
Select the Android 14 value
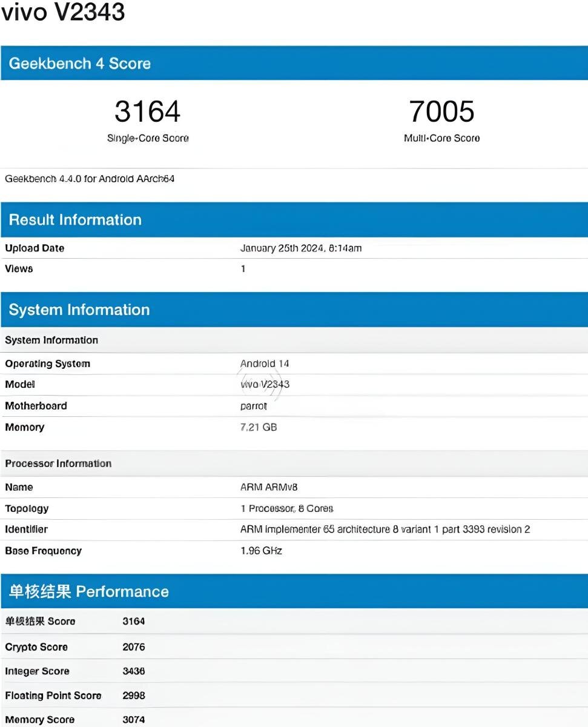click(x=265, y=364)
